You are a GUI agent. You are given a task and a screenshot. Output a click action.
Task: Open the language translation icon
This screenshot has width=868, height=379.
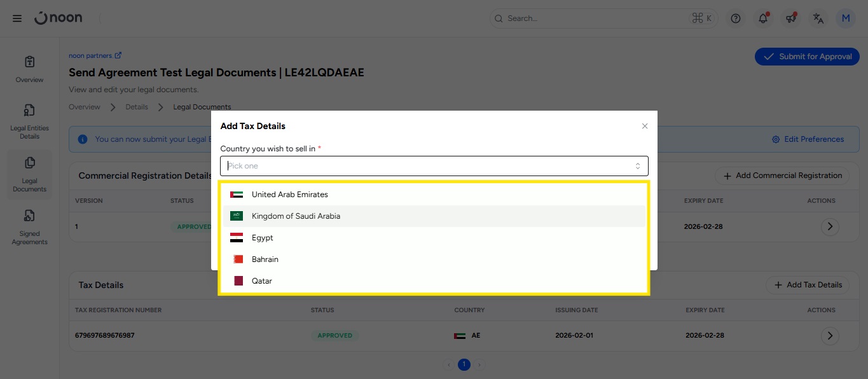pyautogui.click(x=818, y=18)
